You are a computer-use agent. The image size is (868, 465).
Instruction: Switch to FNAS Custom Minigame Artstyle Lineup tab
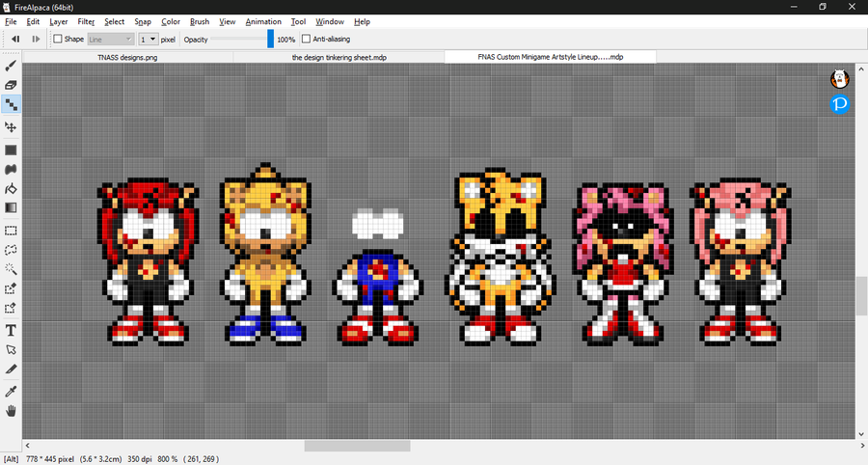pos(551,57)
